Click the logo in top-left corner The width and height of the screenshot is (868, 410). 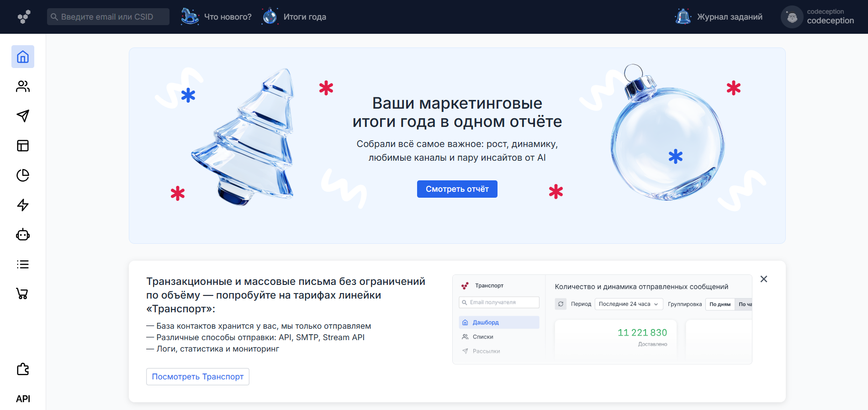[x=24, y=17]
